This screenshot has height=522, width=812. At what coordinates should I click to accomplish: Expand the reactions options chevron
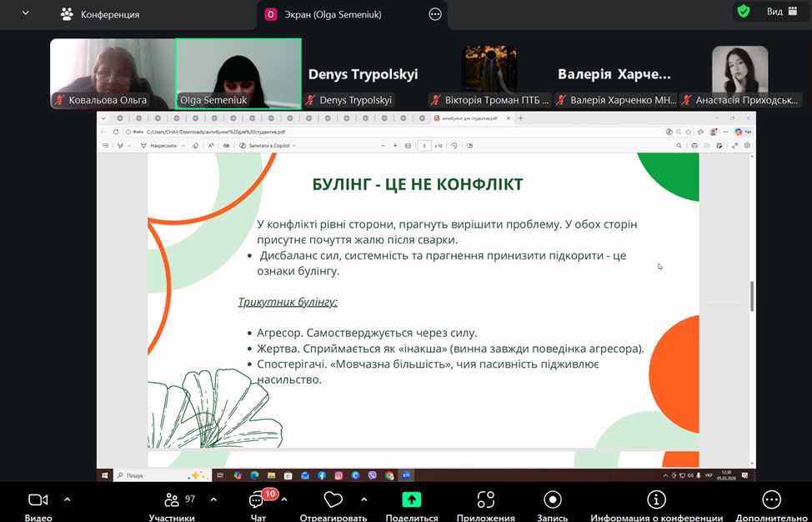click(363, 499)
